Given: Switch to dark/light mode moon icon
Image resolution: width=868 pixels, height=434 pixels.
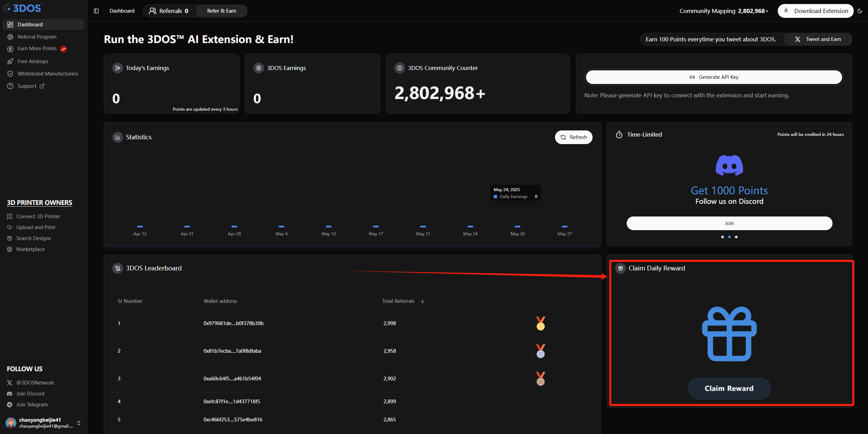Looking at the screenshot, I should point(860,11).
